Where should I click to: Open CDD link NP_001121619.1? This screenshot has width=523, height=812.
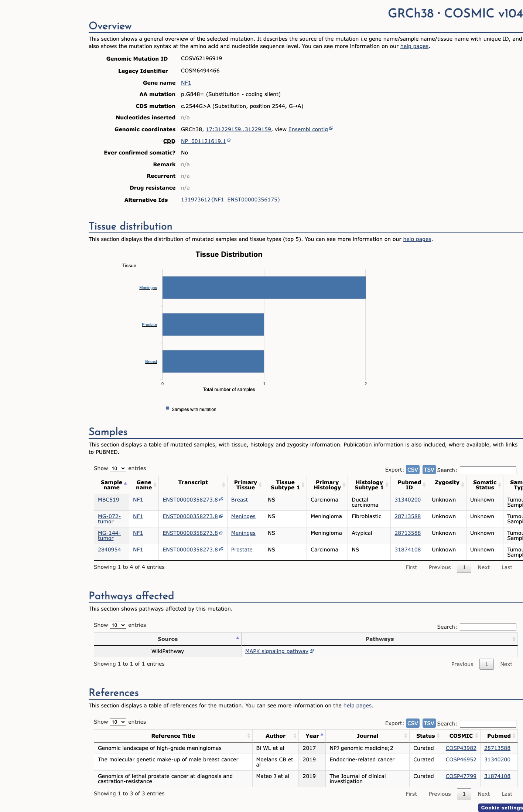[x=203, y=141]
